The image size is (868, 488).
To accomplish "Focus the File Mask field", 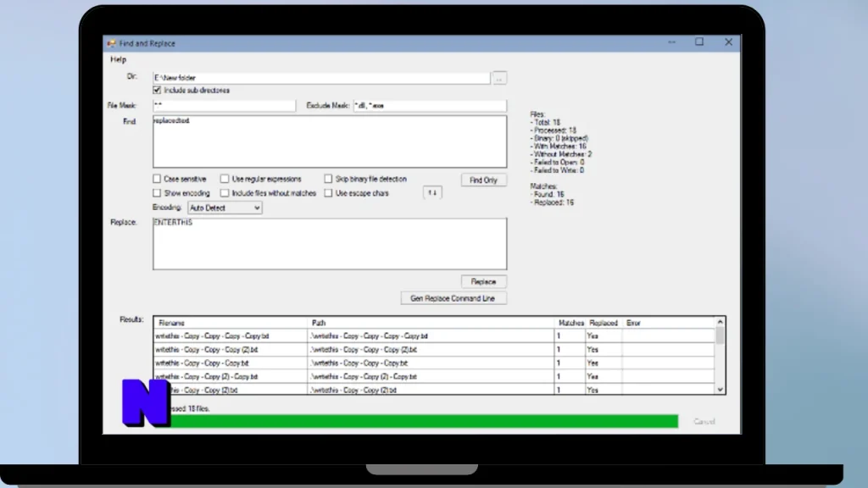I will 224,105.
